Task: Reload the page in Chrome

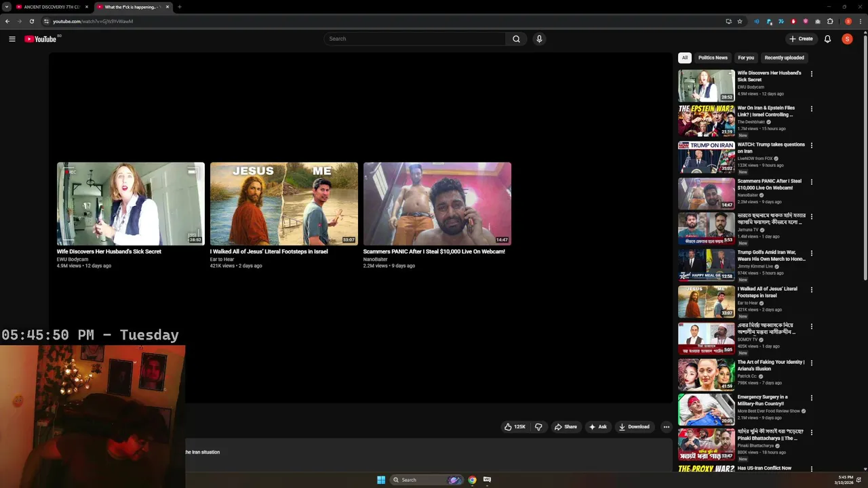Action: click(x=31, y=21)
